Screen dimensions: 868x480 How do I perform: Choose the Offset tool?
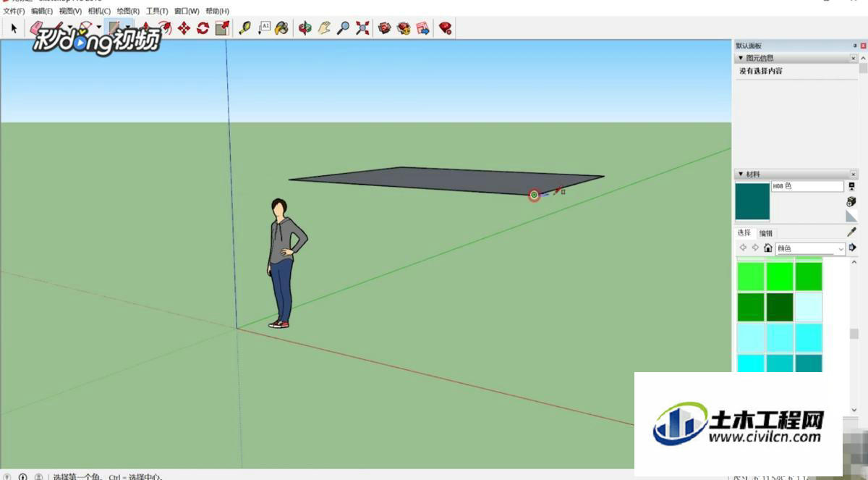tap(165, 28)
